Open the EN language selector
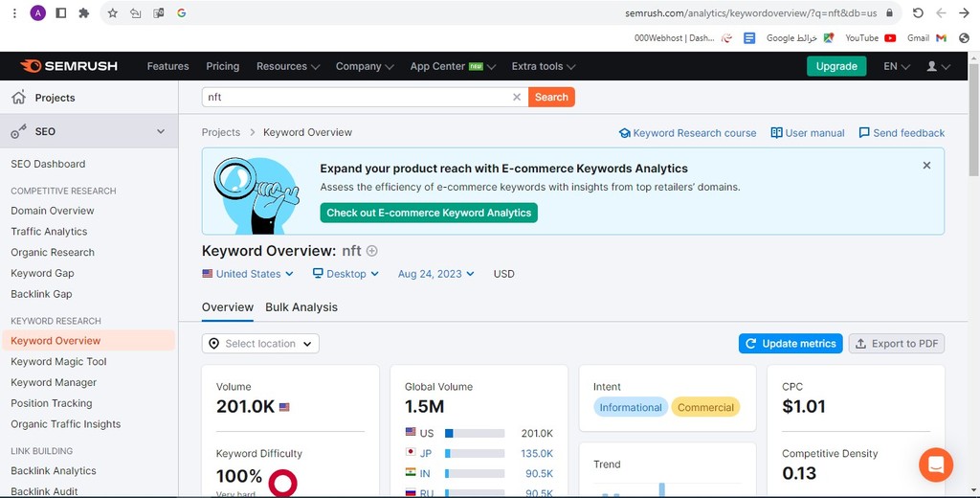 coord(896,66)
